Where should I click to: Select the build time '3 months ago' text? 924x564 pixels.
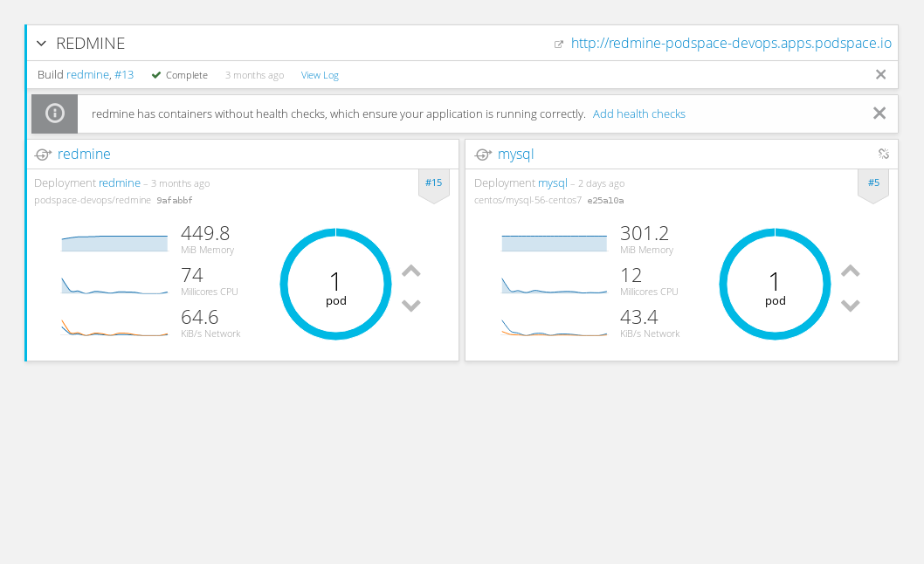(x=254, y=75)
